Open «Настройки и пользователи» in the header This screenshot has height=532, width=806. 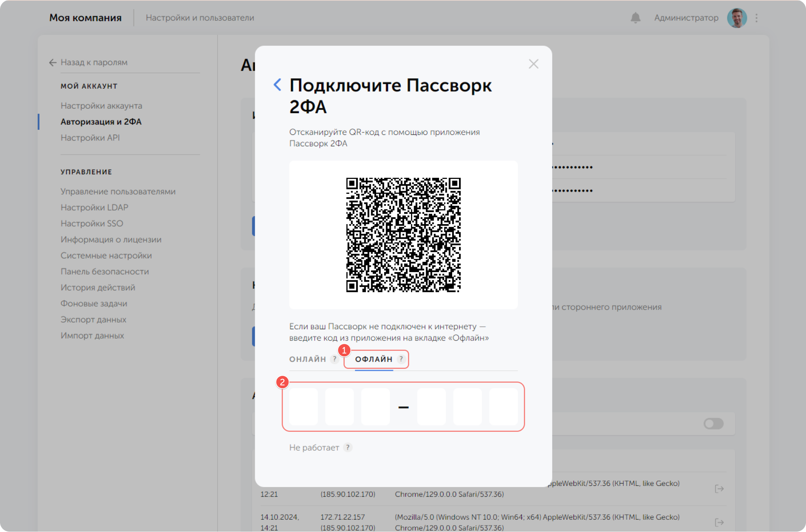click(200, 18)
